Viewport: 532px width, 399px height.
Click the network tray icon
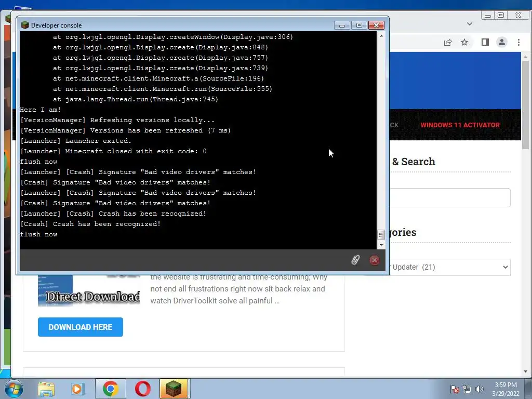467,389
